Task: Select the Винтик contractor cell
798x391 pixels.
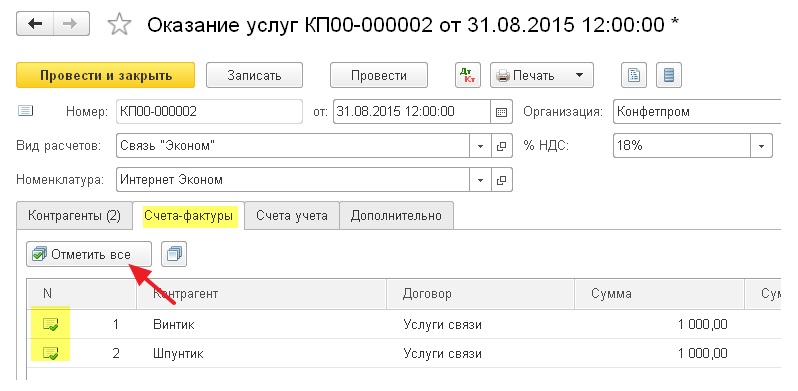Action: 262,324
